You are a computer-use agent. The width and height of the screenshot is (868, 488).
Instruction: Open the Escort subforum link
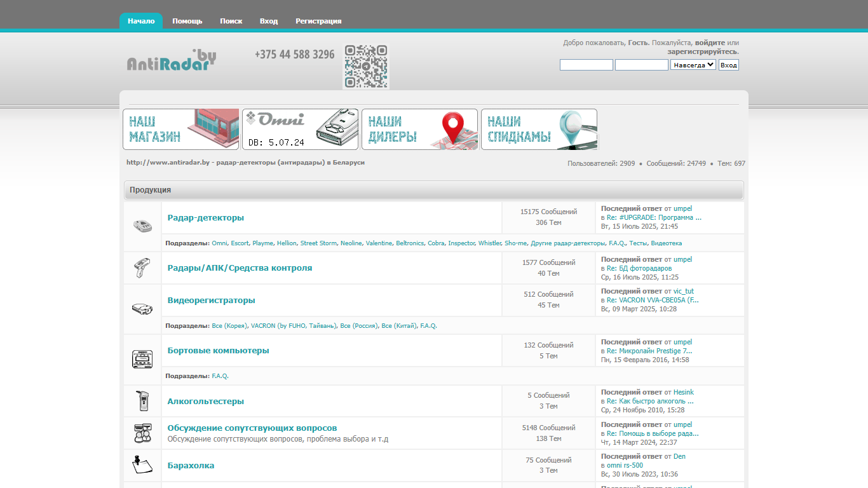click(x=240, y=243)
